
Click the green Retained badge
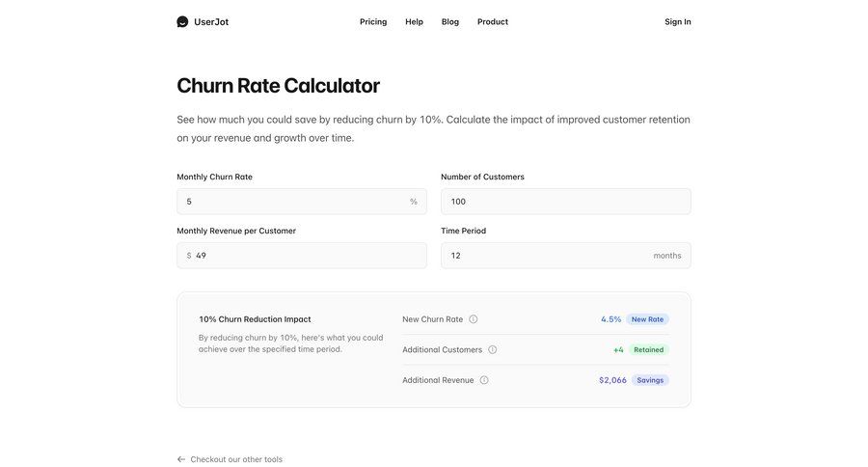[648, 350]
